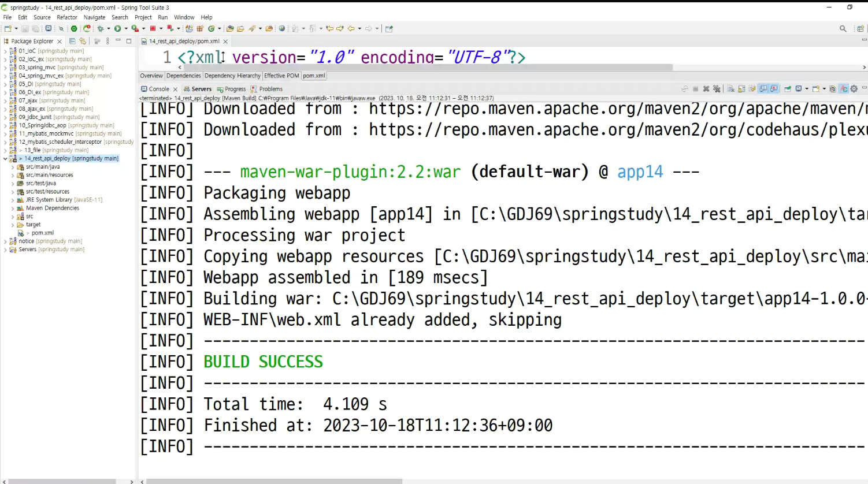The height and width of the screenshot is (484, 868).
Task: Switch to the Problems tab
Action: point(266,89)
